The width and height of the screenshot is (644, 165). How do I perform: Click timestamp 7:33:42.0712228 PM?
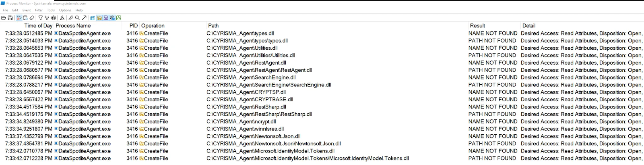point(29,158)
